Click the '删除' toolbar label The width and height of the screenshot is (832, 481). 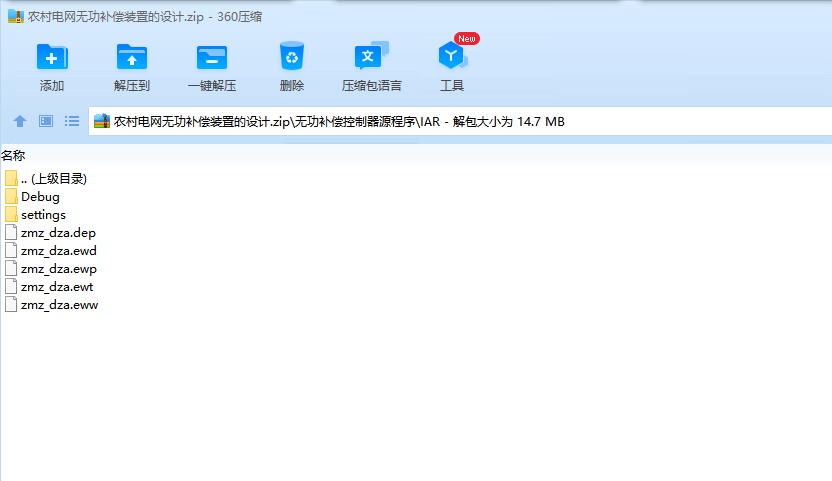292,85
